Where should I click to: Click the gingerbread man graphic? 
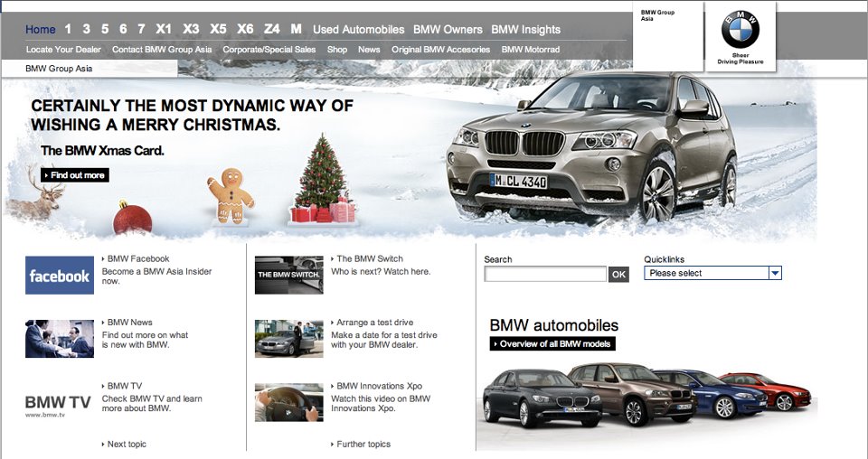[x=231, y=196]
